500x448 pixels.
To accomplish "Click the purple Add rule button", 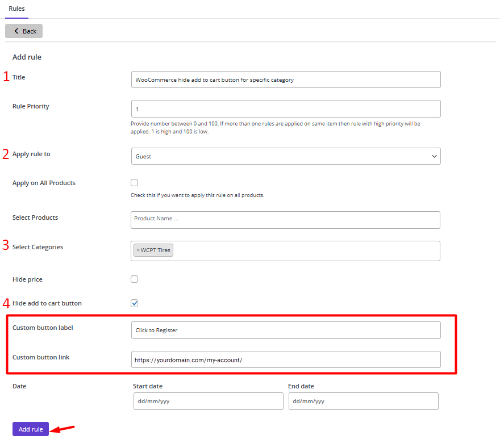I will tap(31, 429).
